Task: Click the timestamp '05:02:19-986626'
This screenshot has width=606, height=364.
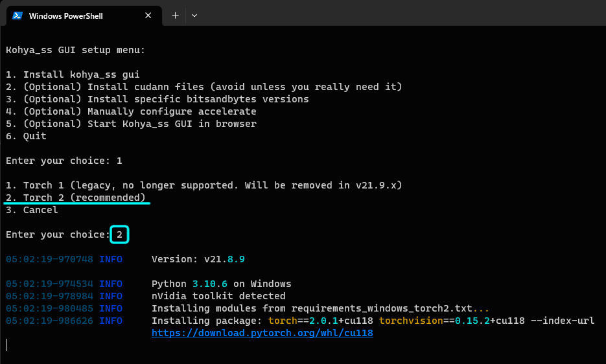Action: [x=49, y=321]
